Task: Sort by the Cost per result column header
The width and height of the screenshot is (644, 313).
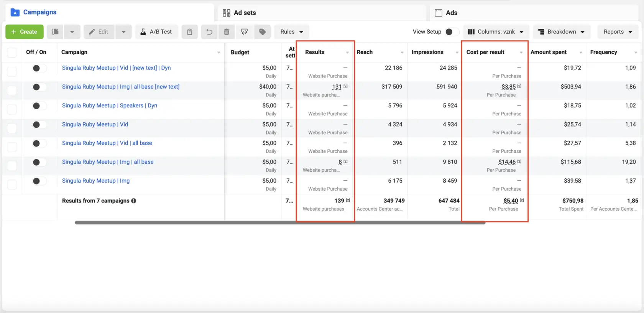Action: pos(495,52)
